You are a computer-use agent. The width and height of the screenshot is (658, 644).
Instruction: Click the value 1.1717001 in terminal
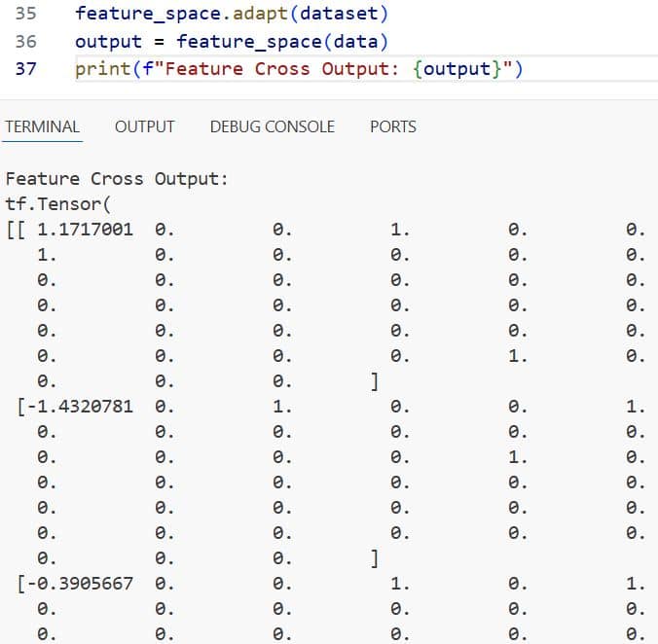click(86, 230)
